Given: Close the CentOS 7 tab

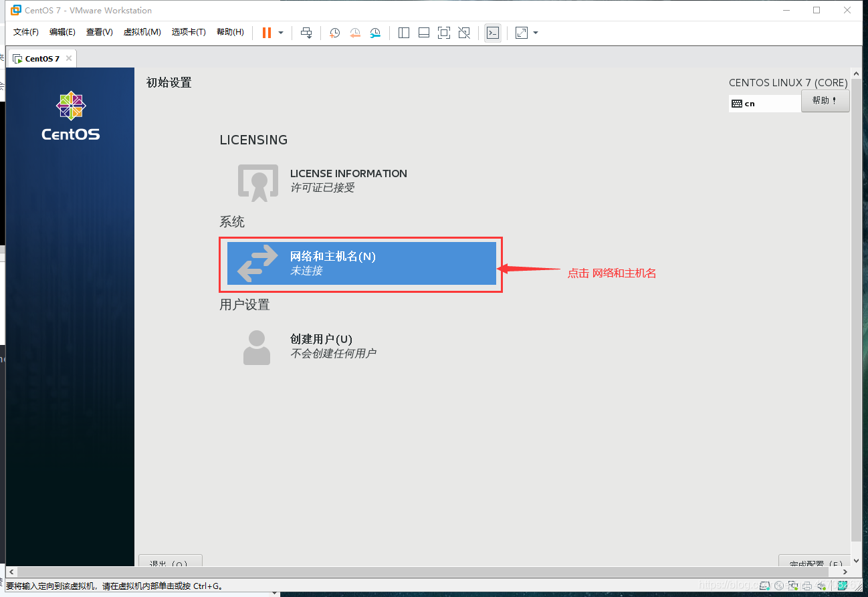Looking at the screenshot, I should tap(68, 58).
